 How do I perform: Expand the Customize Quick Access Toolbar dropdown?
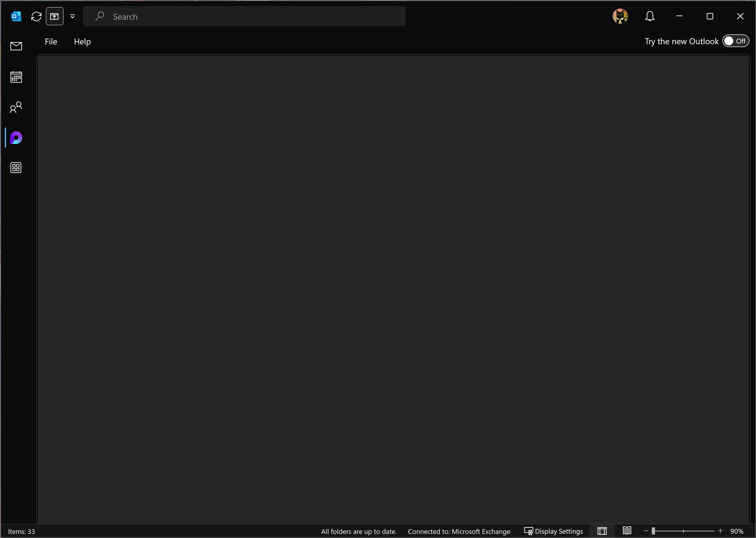pyautogui.click(x=73, y=16)
